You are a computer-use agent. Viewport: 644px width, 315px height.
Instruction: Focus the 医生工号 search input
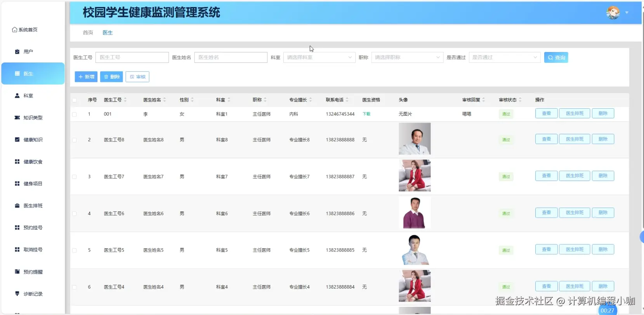[x=132, y=57]
